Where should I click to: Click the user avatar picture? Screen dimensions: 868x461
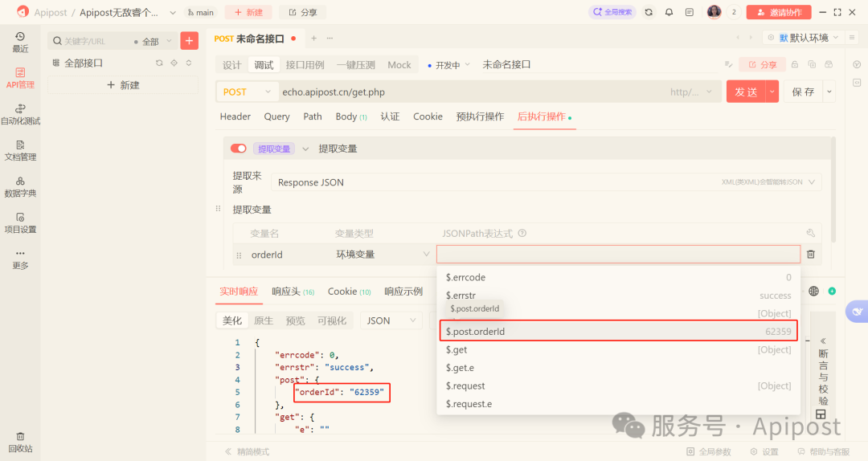pyautogui.click(x=714, y=11)
